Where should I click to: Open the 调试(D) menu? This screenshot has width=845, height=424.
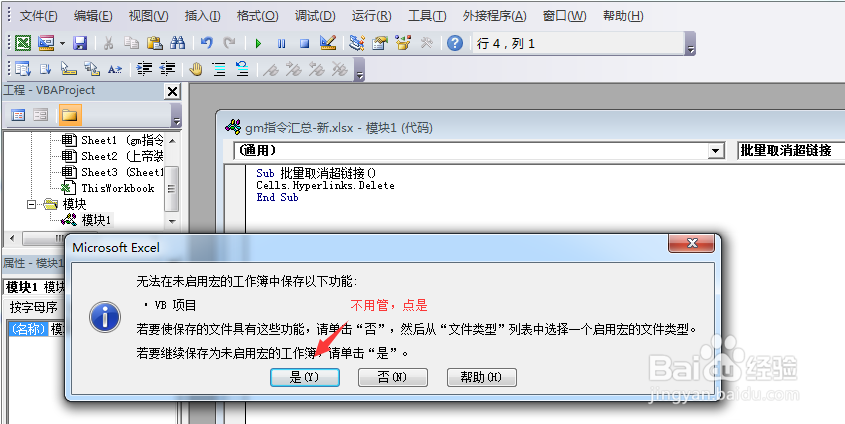(315, 16)
